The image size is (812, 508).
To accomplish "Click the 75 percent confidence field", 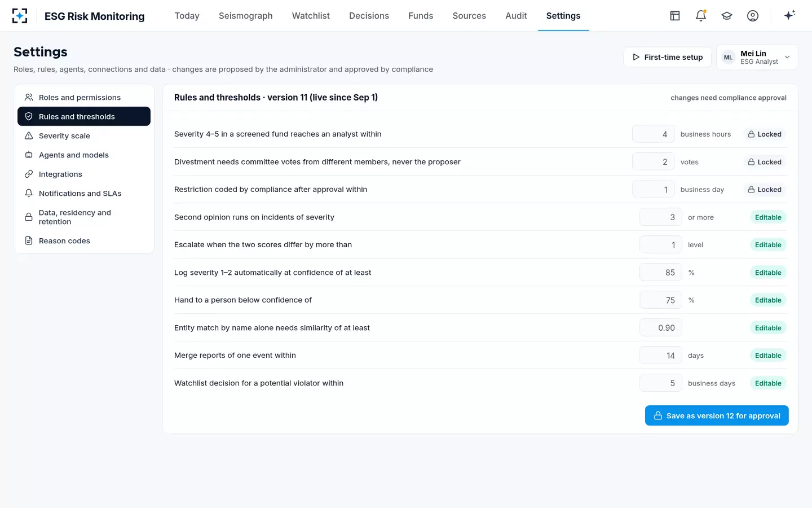I will tap(660, 300).
